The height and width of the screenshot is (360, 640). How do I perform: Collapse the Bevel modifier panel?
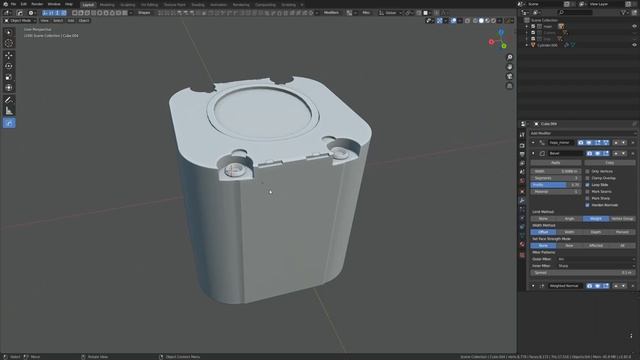coord(533,153)
